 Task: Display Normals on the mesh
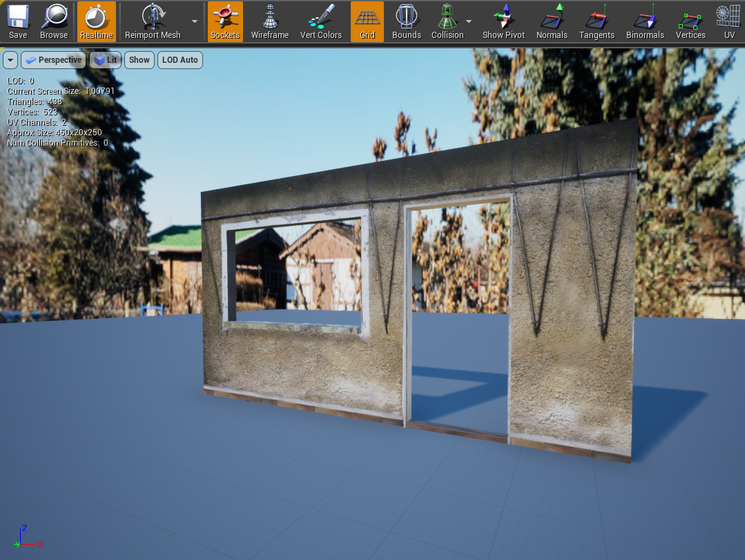(552, 21)
